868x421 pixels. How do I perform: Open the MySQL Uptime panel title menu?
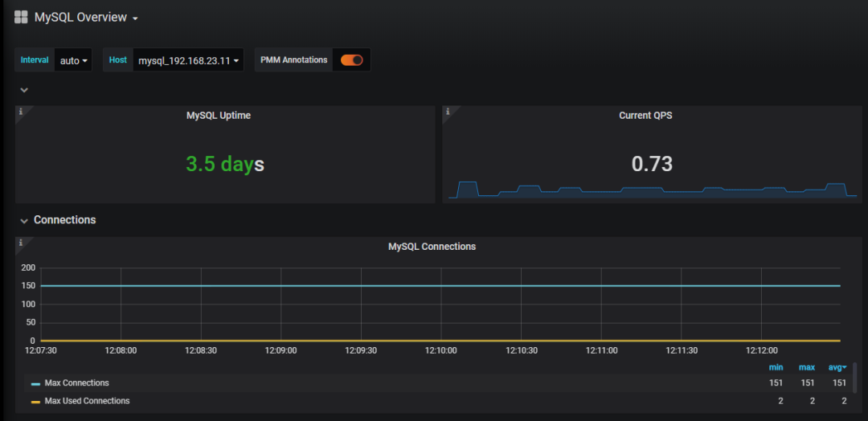coord(219,116)
